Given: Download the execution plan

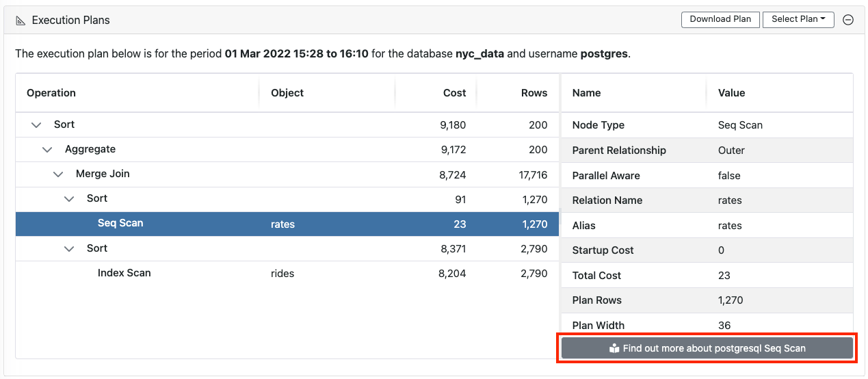Looking at the screenshot, I should pos(720,19).
